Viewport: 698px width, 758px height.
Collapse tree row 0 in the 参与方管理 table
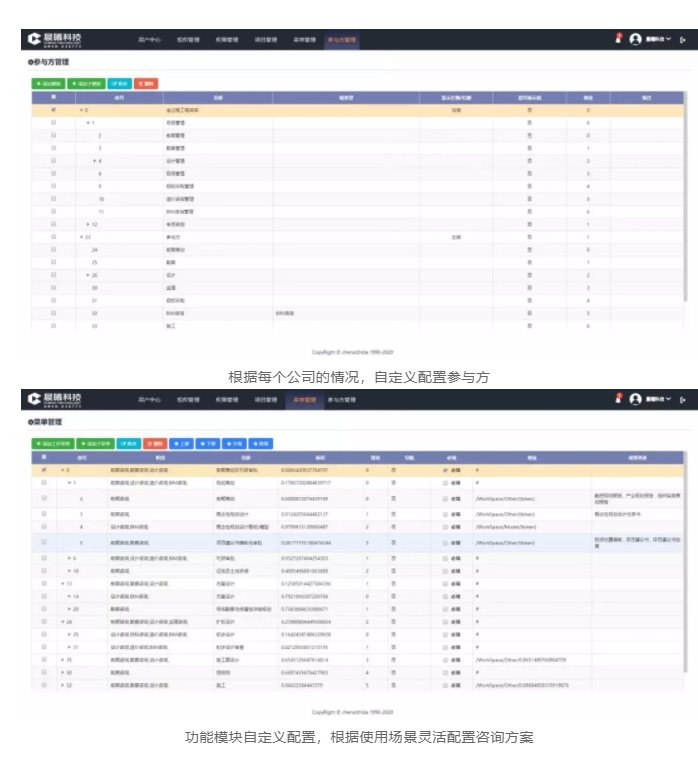pyautogui.click(x=82, y=110)
